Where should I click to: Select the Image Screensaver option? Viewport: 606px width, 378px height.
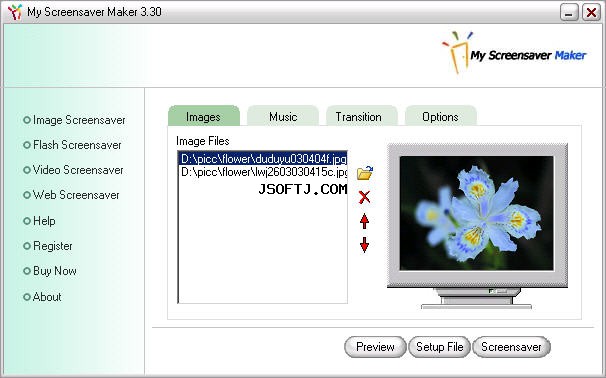pos(74,120)
